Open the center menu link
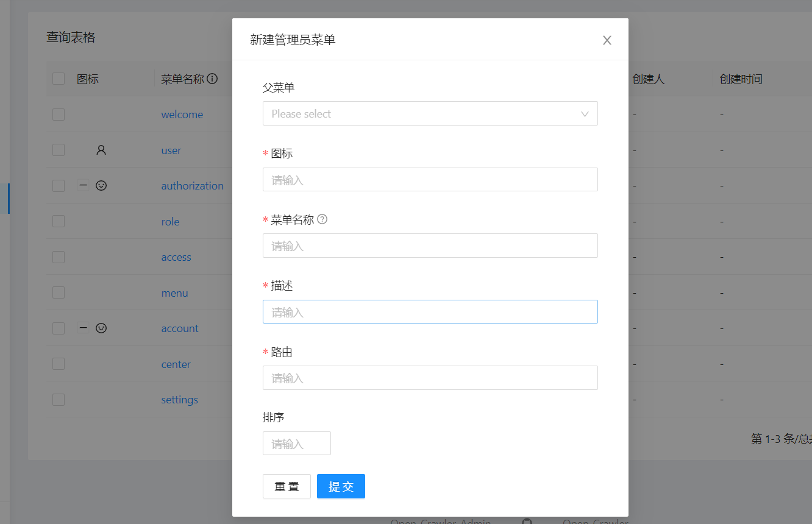Viewport: 812px width, 524px height. (176, 364)
